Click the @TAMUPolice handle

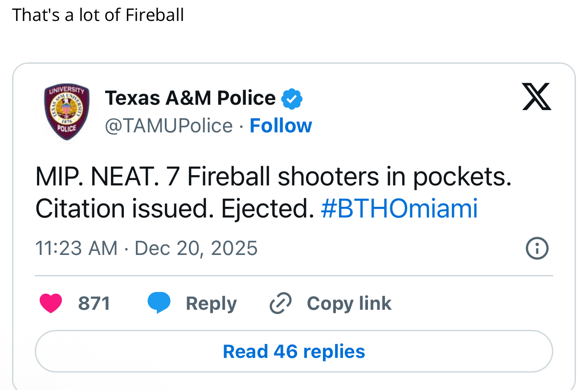click(168, 126)
